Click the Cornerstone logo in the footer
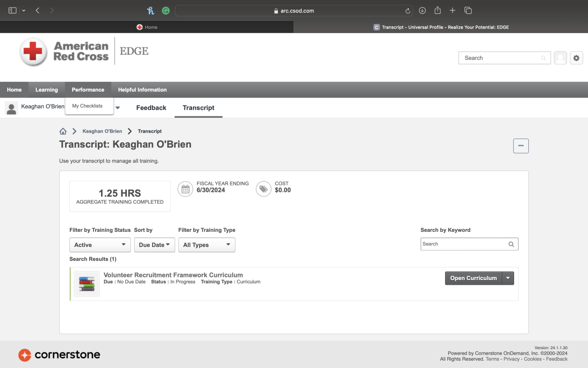Screen dimensions: 588x368 pyautogui.click(x=59, y=355)
